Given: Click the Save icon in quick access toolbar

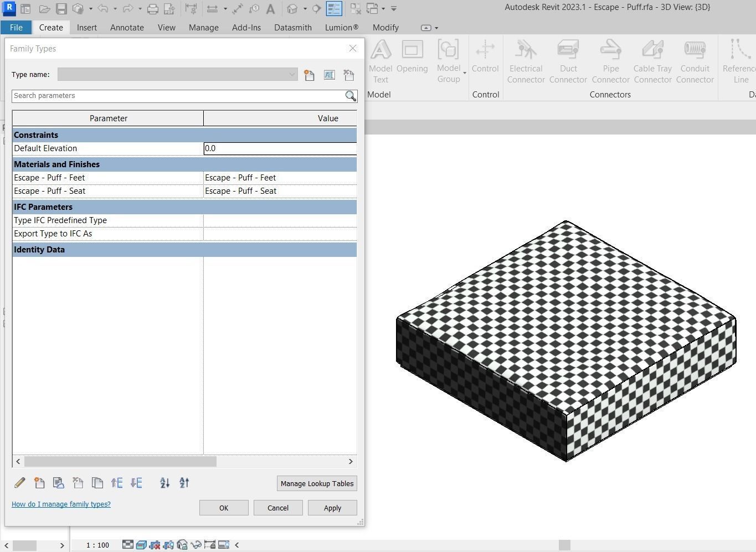Looking at the screenshot, I should pyautogui.click(x=61, y=9).
